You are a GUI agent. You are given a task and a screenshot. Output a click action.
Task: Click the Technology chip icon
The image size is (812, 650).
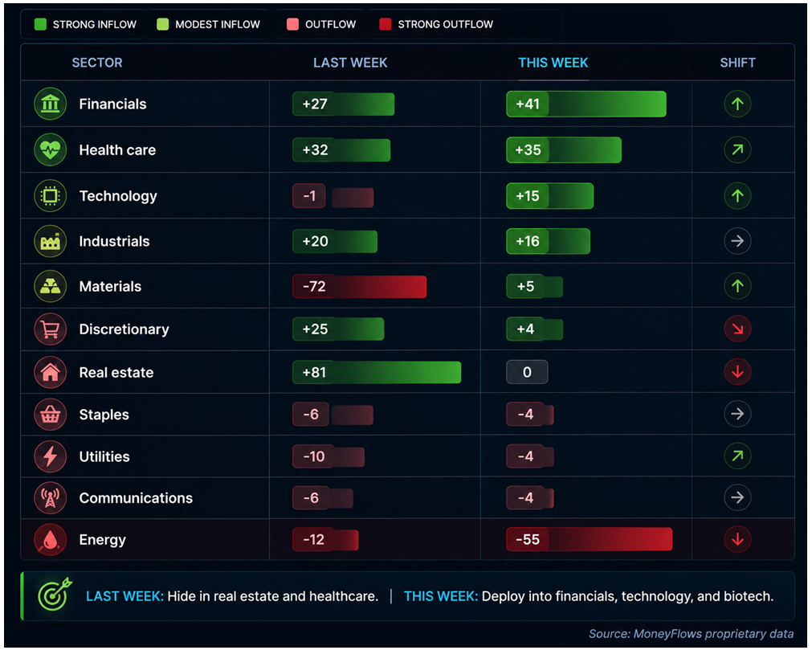pos(51,196)
